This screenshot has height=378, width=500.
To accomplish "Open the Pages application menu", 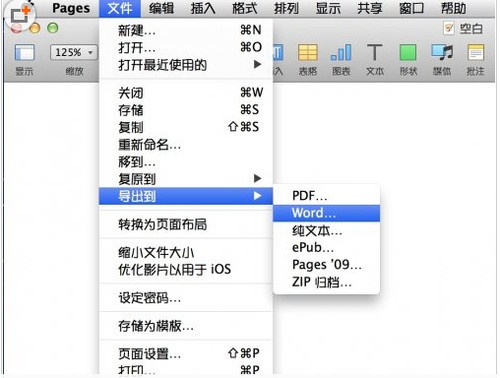I will (x=71, y=8).
